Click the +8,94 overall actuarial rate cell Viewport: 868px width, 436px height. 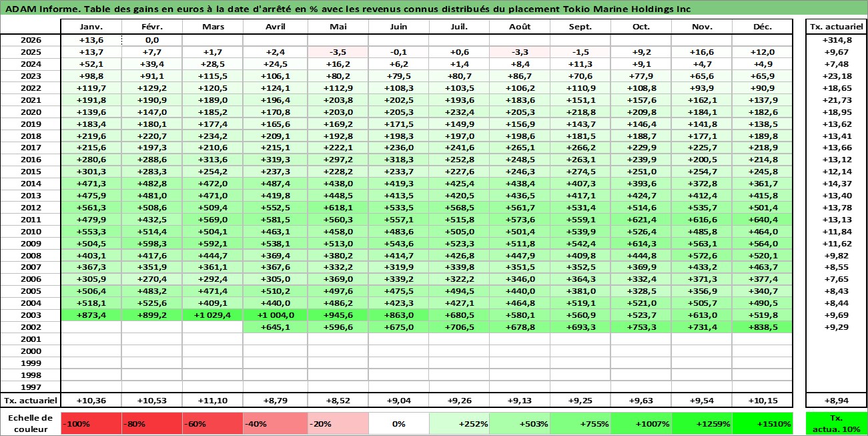coord(836,401)
